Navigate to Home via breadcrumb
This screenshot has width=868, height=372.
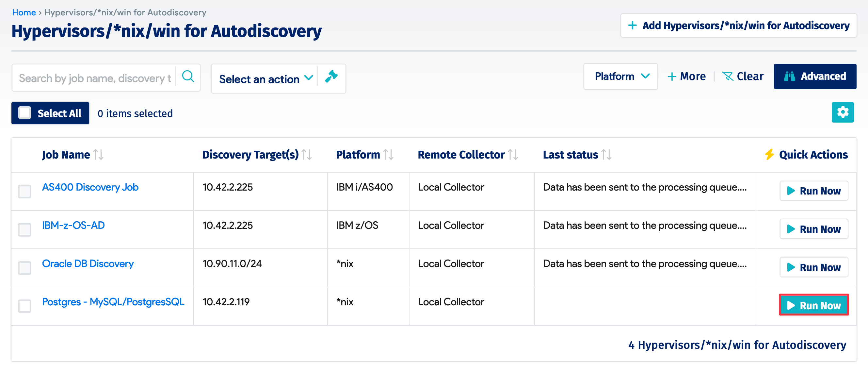coord(24,12)
